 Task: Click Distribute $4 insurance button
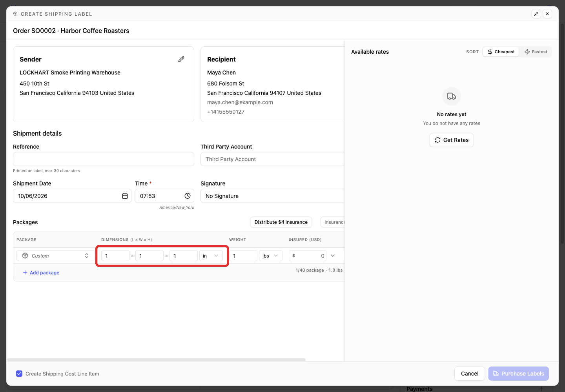tap(281, 222)
